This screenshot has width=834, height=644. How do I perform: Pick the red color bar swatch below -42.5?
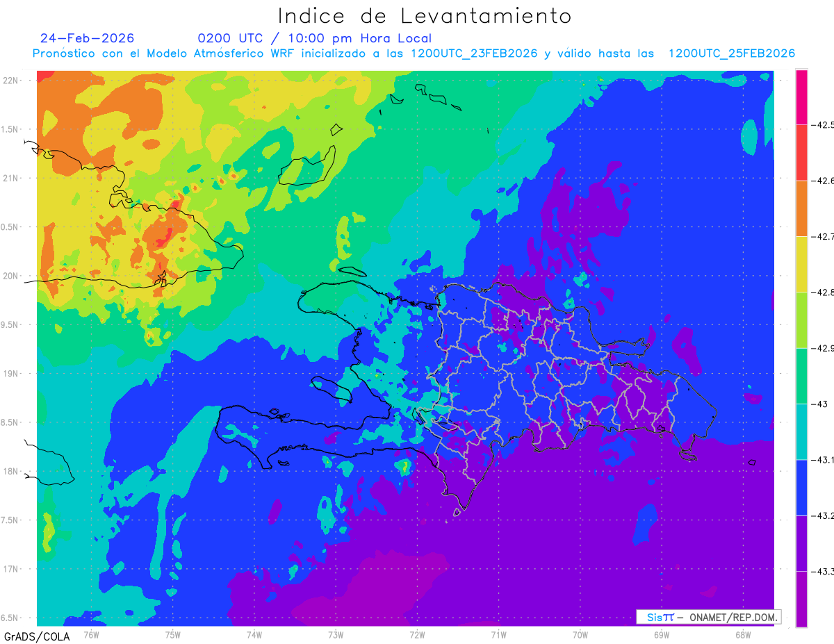(801, 153)
